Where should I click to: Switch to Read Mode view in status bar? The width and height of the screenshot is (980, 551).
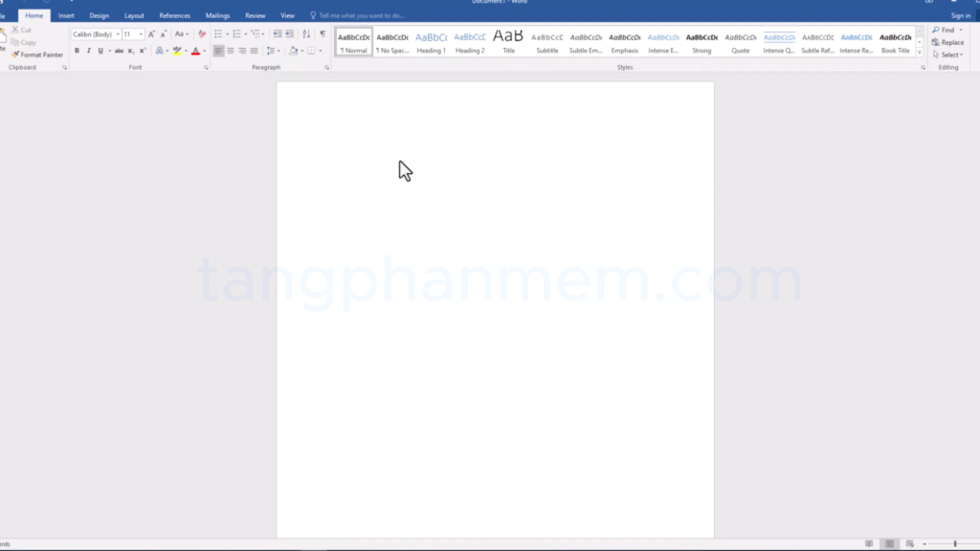(869, 544)
